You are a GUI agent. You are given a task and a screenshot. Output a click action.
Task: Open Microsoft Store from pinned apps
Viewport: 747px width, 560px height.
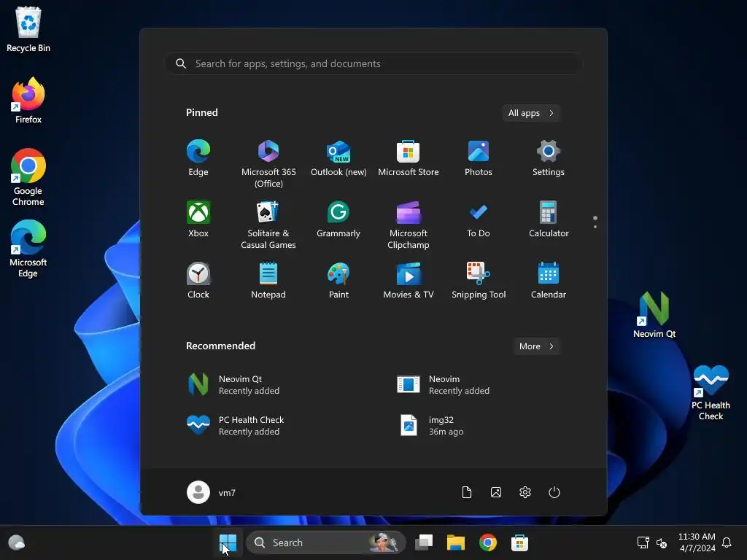point(409,158)
